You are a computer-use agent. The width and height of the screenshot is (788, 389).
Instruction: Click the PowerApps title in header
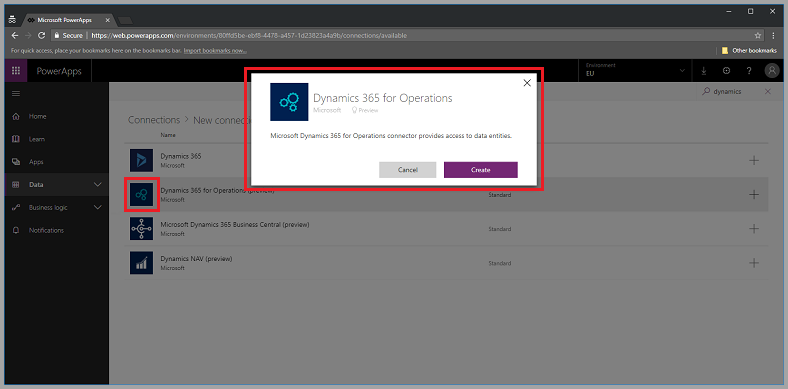coord(58,71)
